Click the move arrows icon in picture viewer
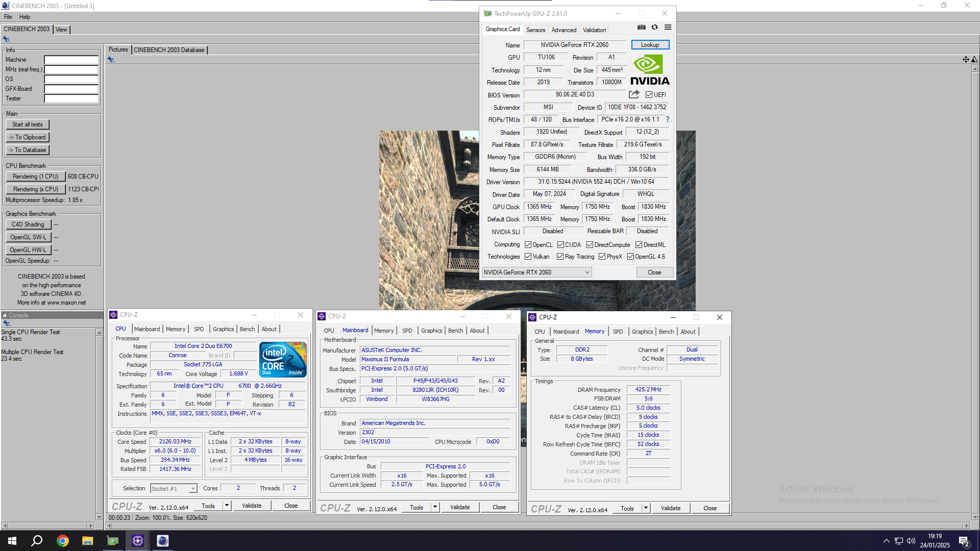Image resolution: width=980 pixels, height=551 pixels. tap(966, 60)
